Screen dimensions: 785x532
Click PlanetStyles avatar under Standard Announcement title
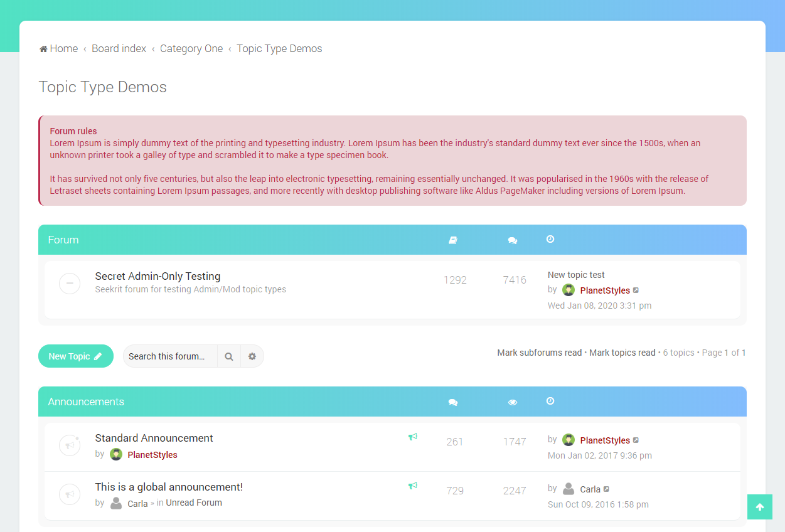coord(116,454)
